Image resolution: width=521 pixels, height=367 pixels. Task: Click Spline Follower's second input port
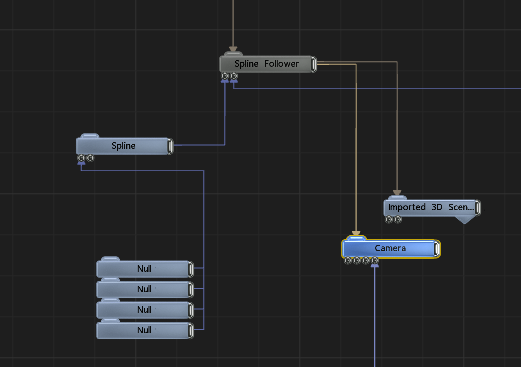234,76
